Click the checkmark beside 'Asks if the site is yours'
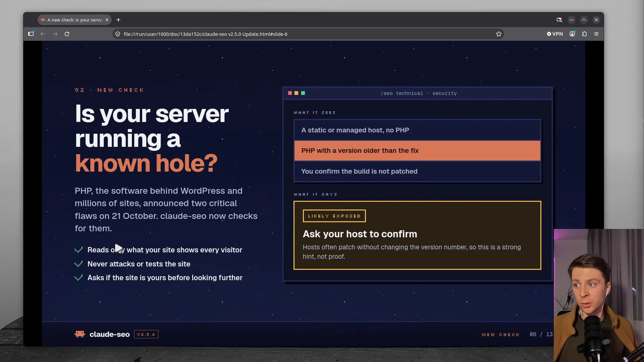Screen dimensions: 644x362 (x=78, y=278)
